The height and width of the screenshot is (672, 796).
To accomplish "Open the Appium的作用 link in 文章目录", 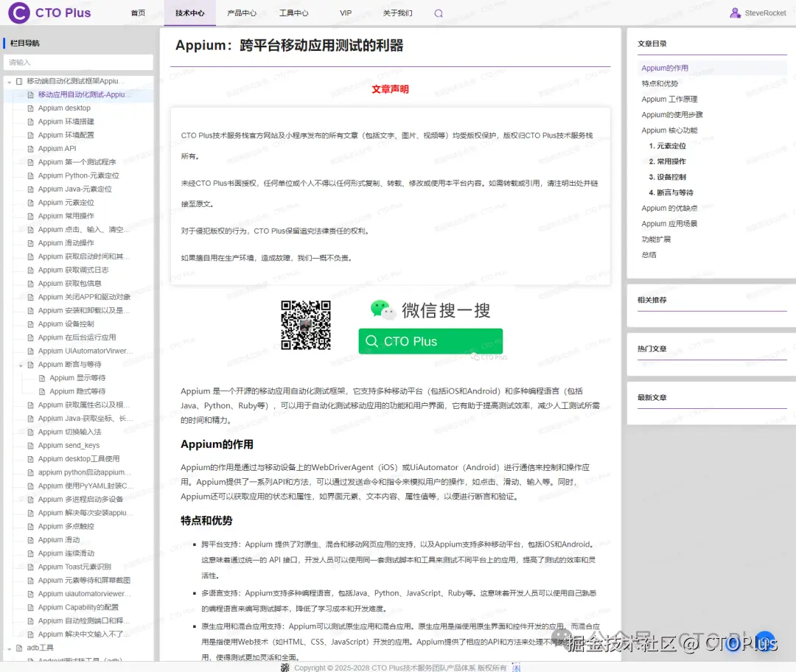I will point(667,67).
